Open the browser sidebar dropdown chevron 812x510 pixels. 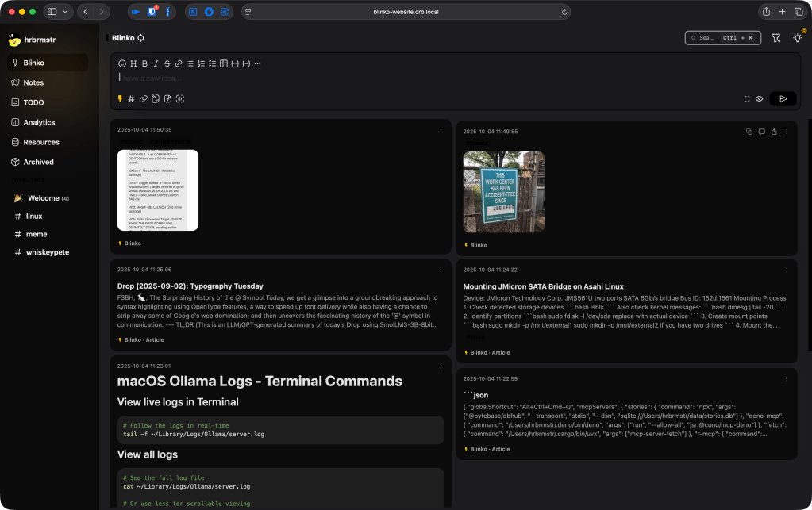coord(65,12)
